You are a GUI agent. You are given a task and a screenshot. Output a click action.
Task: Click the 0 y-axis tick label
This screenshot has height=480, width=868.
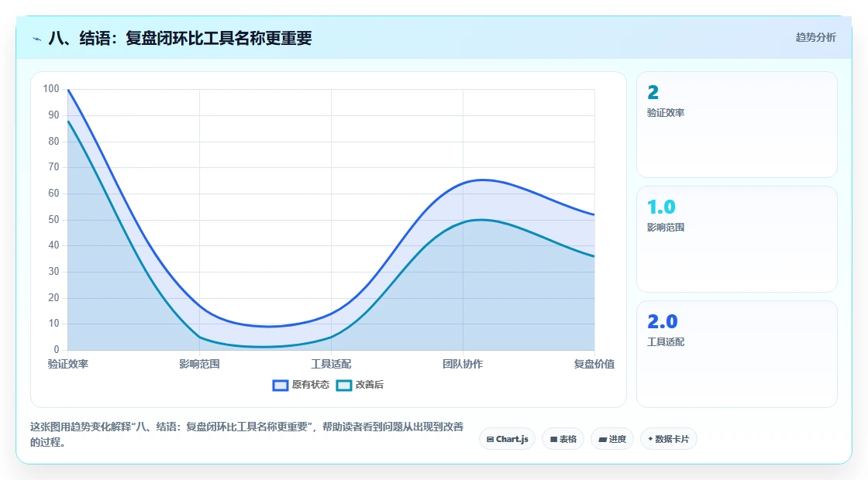click(57, 349)
